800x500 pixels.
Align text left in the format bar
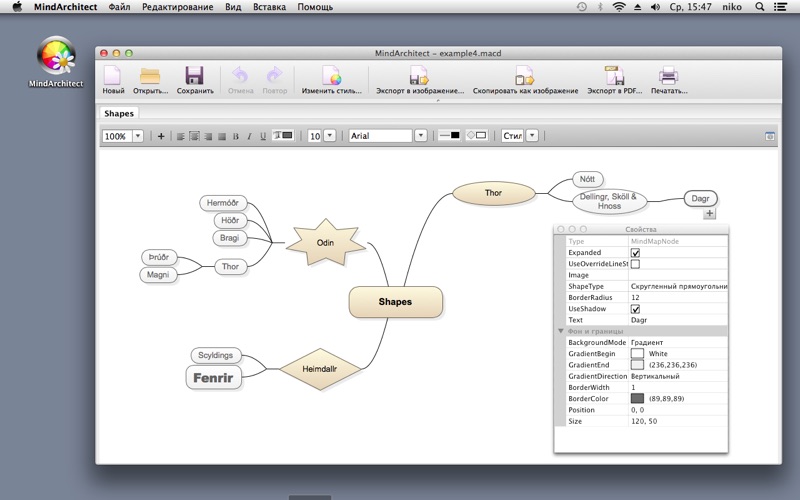pos(181,136)
